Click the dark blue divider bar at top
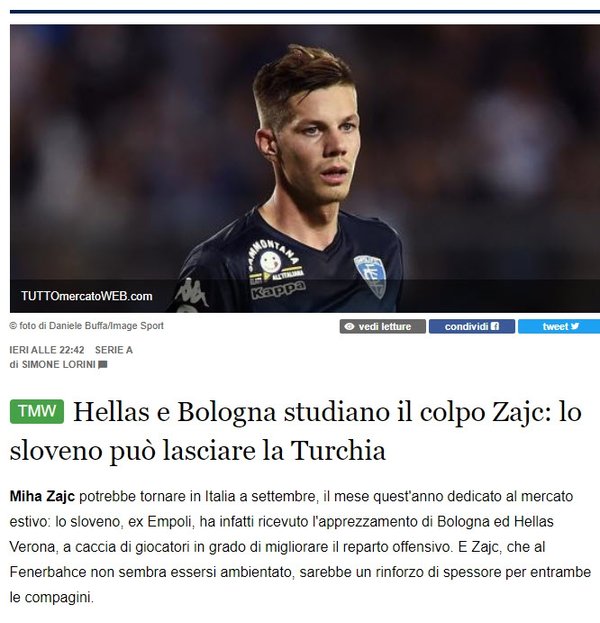600x623 pixels. (x=305, y=12)
